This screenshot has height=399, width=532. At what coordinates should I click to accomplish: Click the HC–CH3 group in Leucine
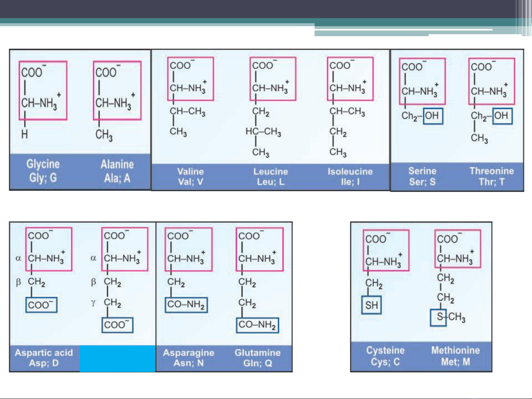[x=263, y=132]
